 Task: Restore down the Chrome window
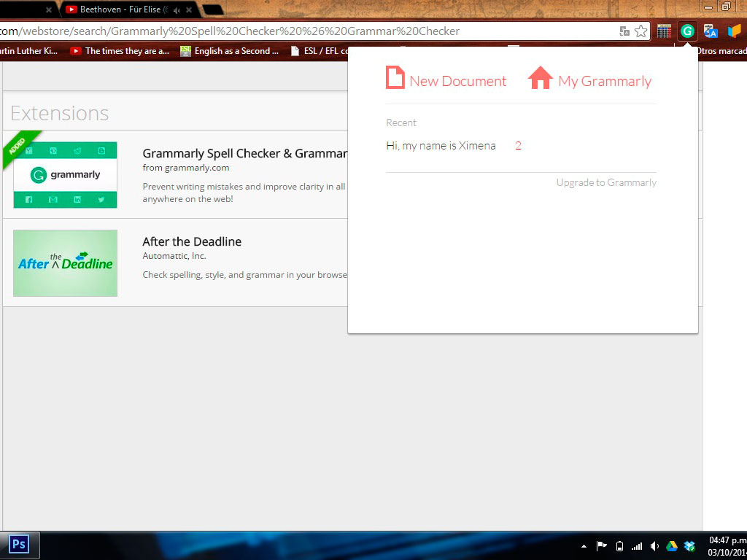pyautogui.click(x=726, y=7)
